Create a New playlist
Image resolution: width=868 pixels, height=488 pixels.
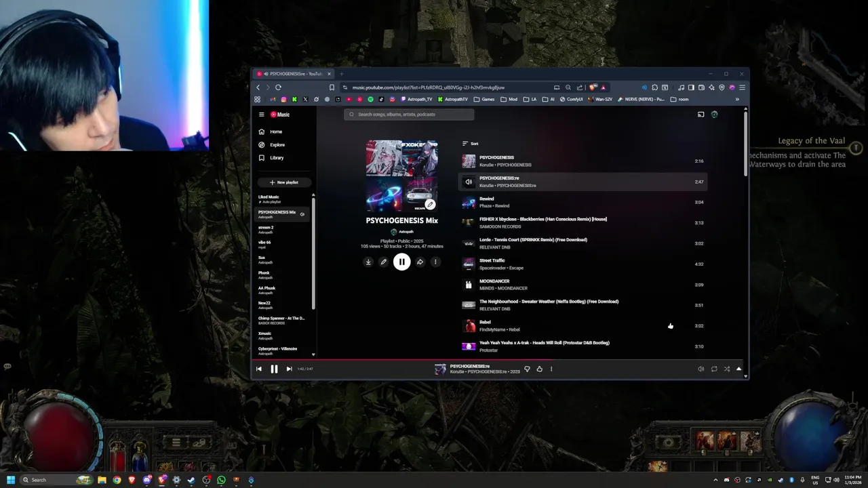pyautogui.click(x=283, y=182)
